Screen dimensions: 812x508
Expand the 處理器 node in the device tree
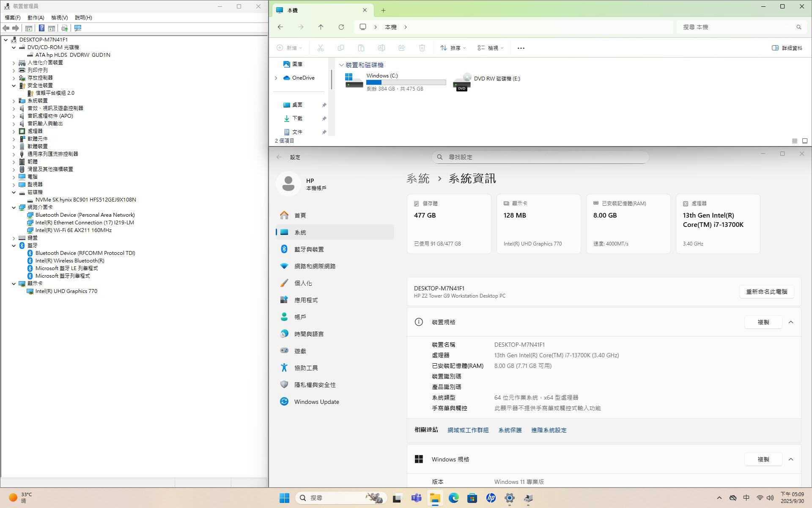[x=14, y=131]
